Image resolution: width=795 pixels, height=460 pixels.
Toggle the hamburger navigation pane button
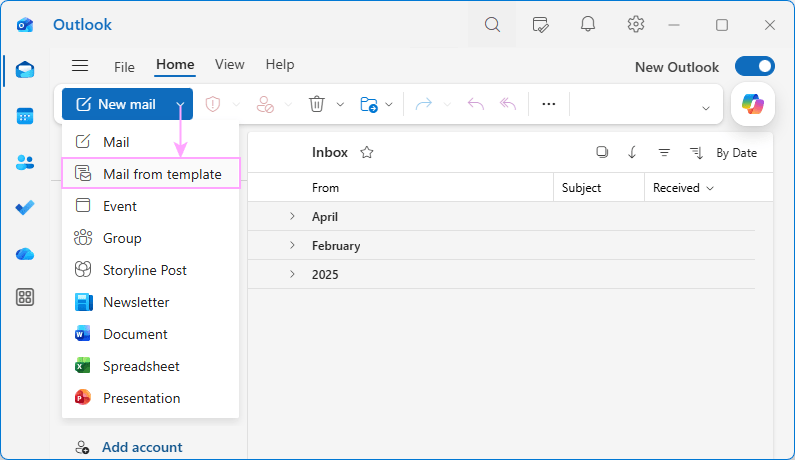(x=80, y=65)
